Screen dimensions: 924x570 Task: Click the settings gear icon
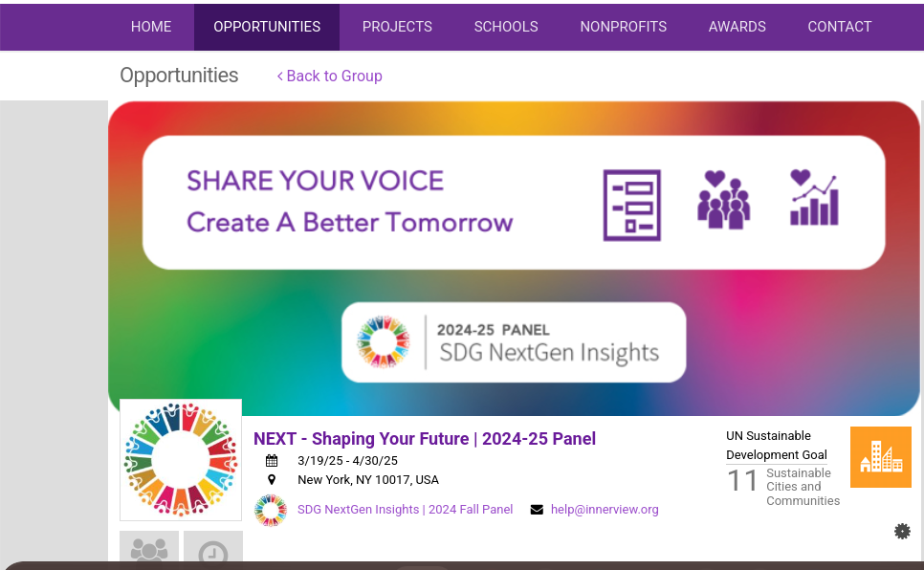coord(902,531)
